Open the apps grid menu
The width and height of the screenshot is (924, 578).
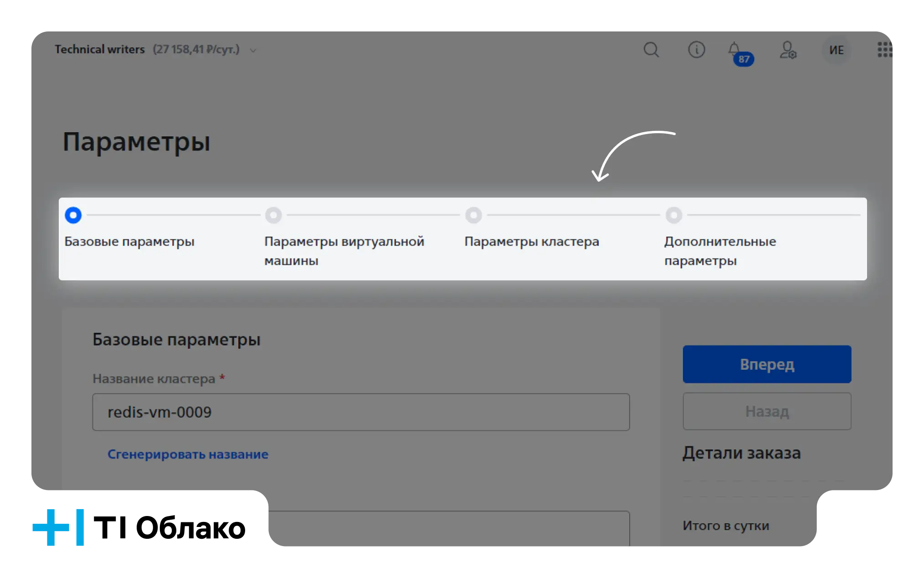coord(885,50)
